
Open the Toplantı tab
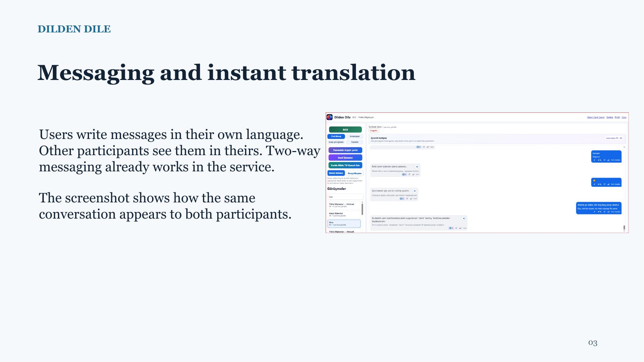355,142
